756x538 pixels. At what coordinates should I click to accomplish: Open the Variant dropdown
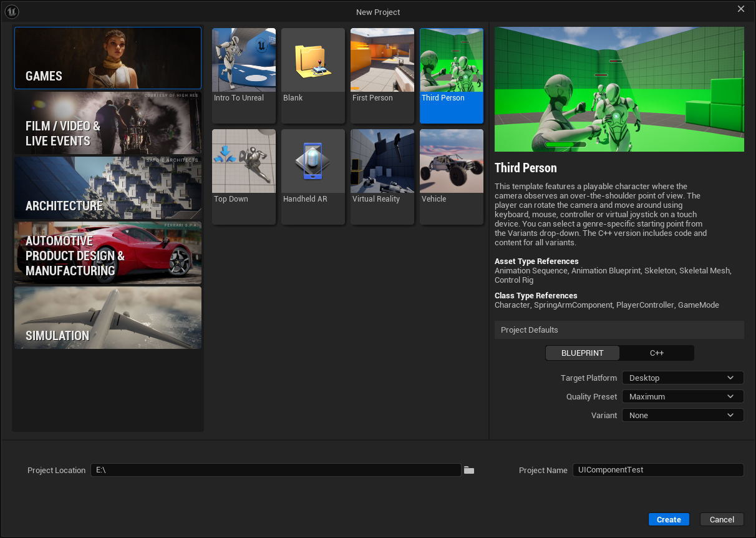[683, 415]
